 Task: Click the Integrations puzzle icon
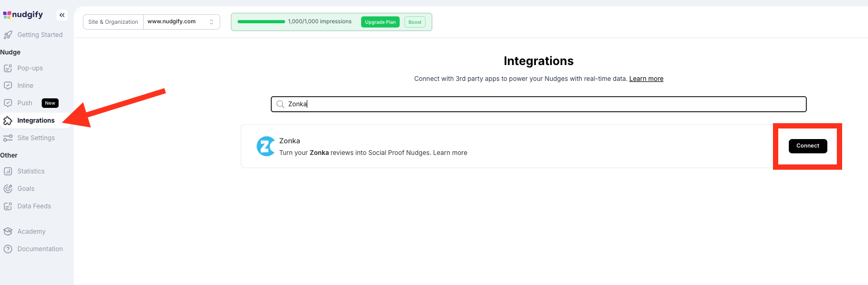tap(8, 121)
